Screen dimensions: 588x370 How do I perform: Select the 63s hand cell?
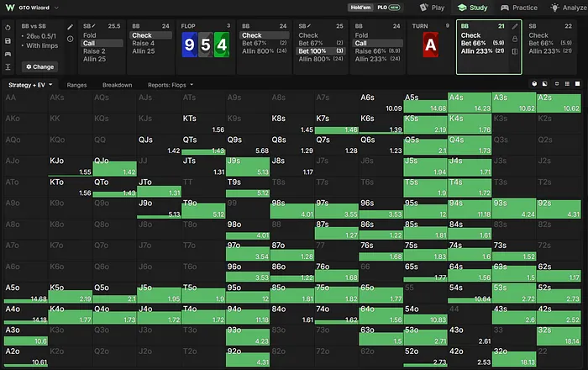(x=514, y=272)
